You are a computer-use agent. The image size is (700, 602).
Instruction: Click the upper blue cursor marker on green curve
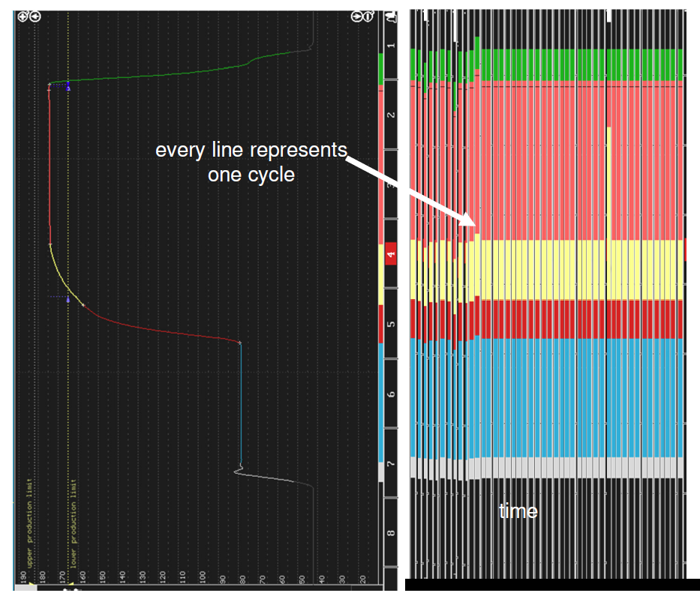(68, 86)
